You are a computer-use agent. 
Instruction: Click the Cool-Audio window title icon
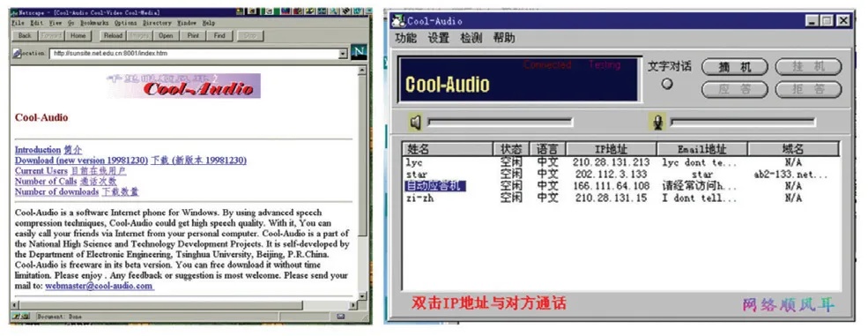(x=398, y=21)
